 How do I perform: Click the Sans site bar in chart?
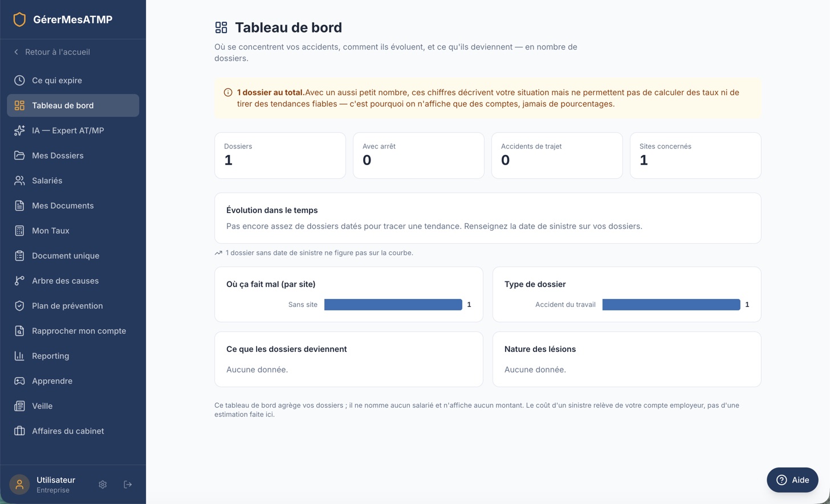[x=393, y=305]
